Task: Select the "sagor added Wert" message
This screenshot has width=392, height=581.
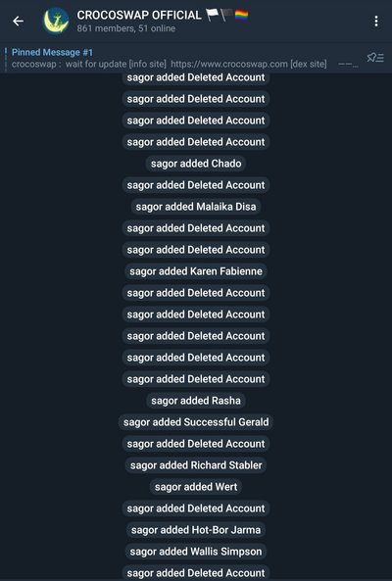Action: (196, 487)
